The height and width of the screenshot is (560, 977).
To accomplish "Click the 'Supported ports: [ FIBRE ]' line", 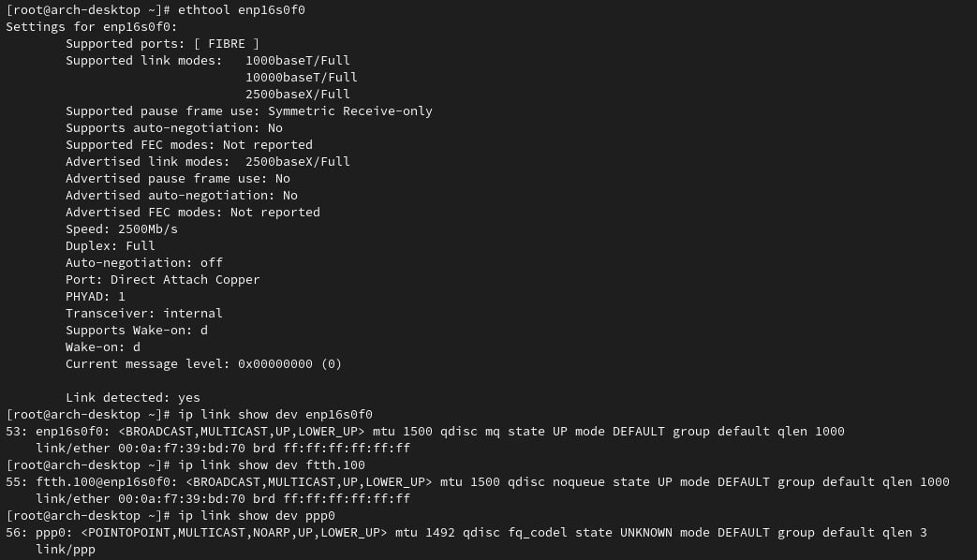I will point(162,44).
